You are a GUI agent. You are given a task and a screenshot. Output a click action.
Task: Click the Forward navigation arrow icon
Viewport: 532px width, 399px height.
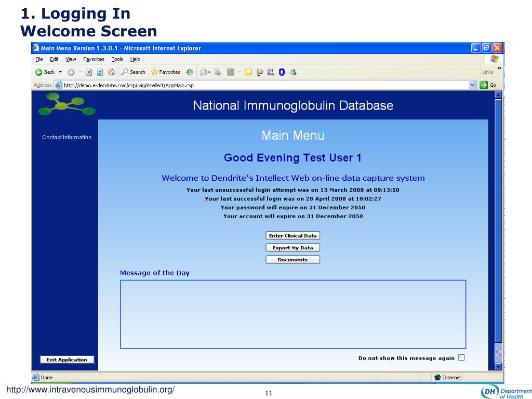(x=71, y=72)
